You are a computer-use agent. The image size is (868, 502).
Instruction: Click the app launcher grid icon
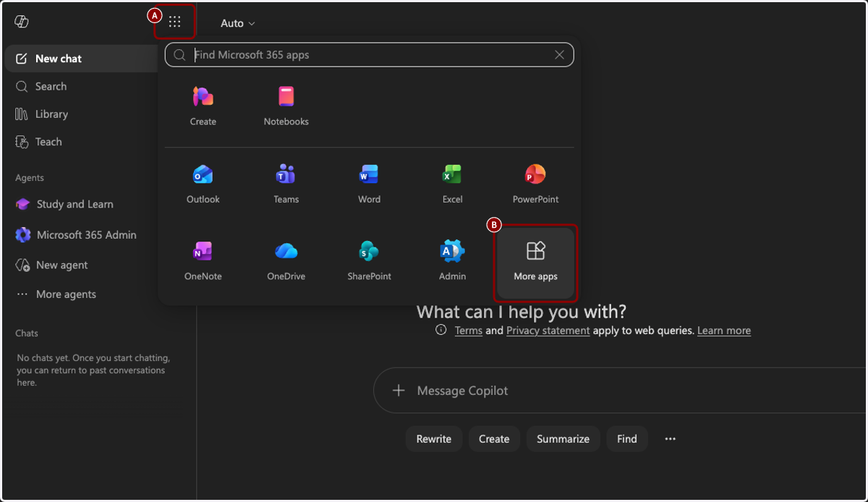point(175,22)
